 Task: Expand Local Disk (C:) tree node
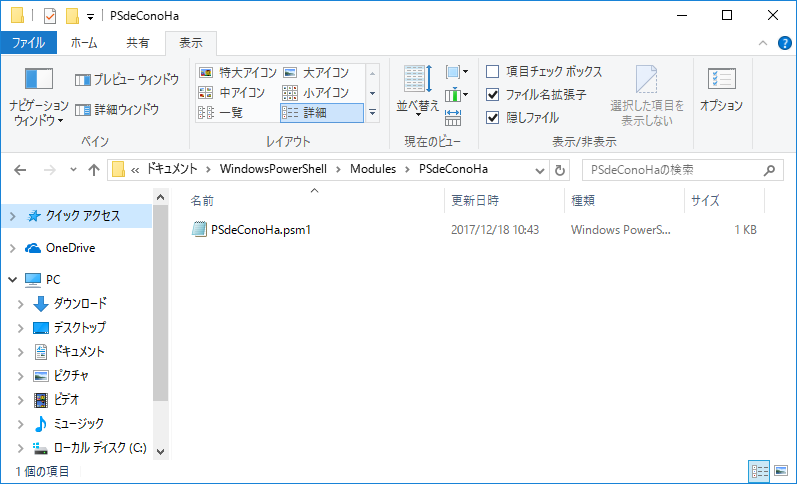tap(21, 448)
